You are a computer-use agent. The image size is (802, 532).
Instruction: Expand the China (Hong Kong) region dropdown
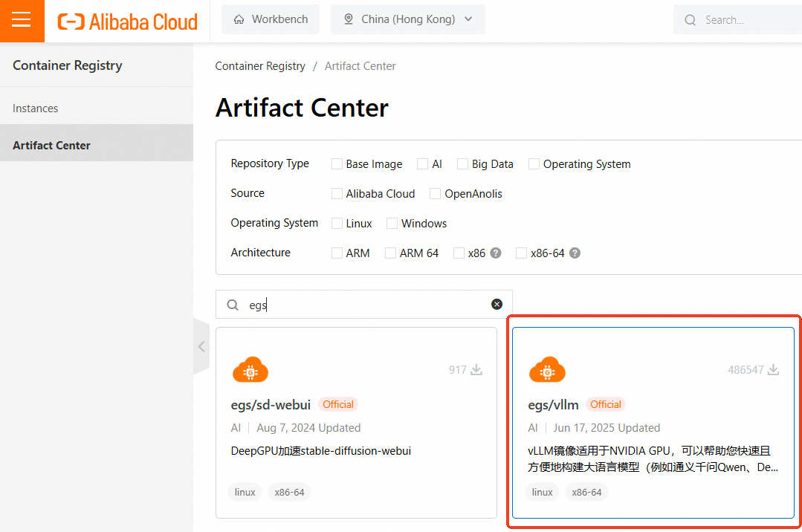tap(408, 20)
